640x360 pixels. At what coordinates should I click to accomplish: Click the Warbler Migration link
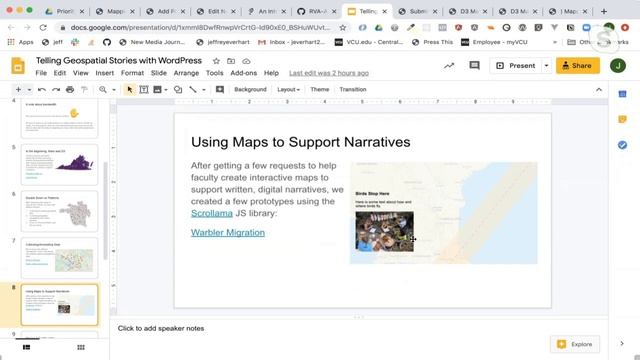point(228,233)
